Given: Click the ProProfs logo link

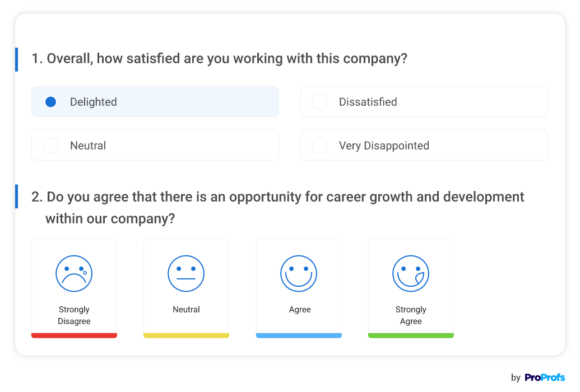Looking at the screenshot, I should [x=545, y=377].
